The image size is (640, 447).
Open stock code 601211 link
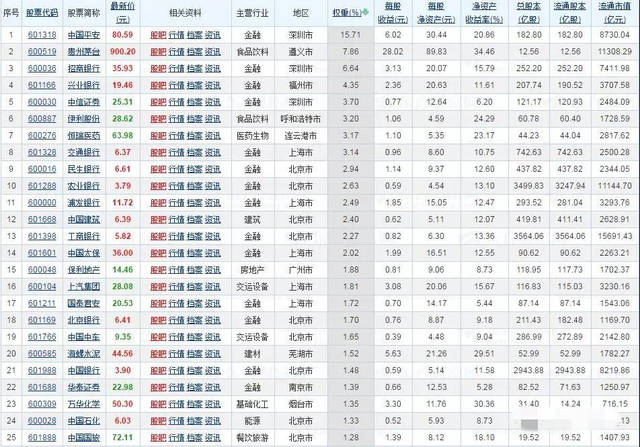(42, 303)
